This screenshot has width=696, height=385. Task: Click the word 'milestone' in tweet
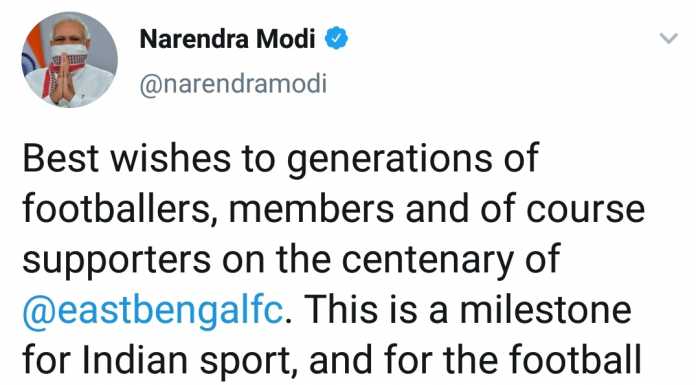point(546,310)
